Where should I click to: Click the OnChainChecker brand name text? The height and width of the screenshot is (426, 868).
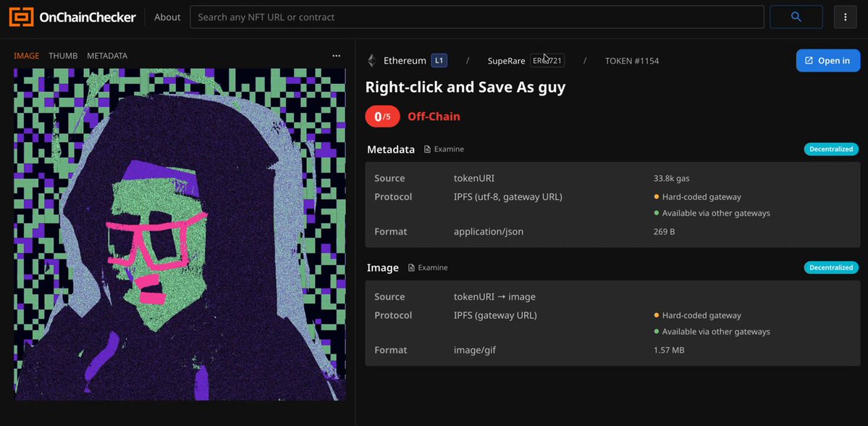click(88, 17)
